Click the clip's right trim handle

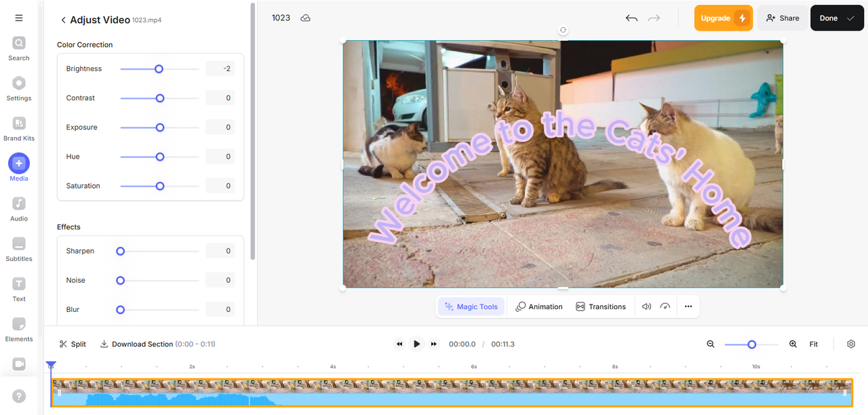[845, 393]
